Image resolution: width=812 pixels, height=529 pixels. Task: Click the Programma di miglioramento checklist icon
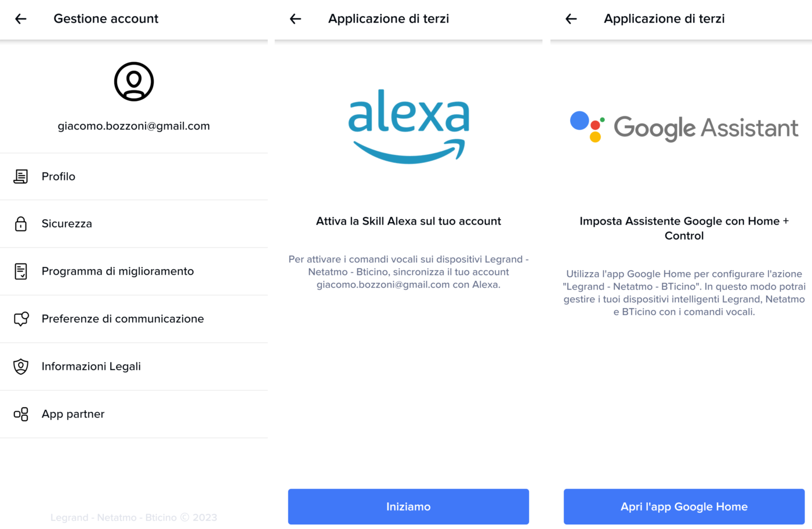(x=21, y=271)
